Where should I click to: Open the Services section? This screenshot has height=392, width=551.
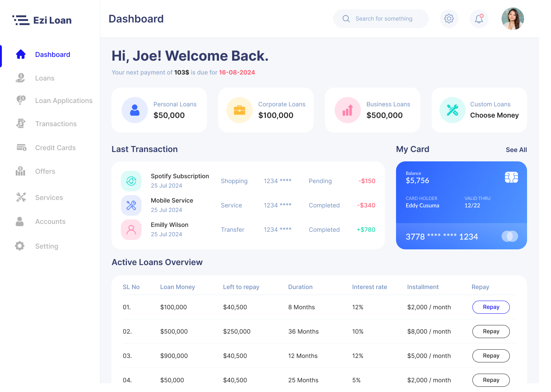click(x=49, y=197)
